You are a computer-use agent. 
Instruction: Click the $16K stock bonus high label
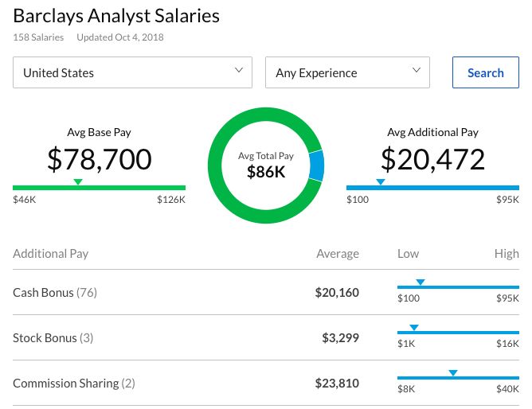(507, 344)
